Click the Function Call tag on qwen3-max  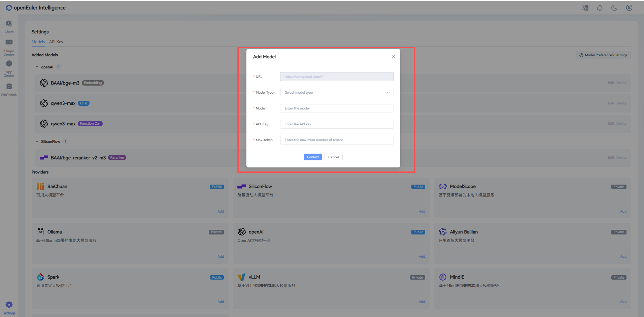90,124
